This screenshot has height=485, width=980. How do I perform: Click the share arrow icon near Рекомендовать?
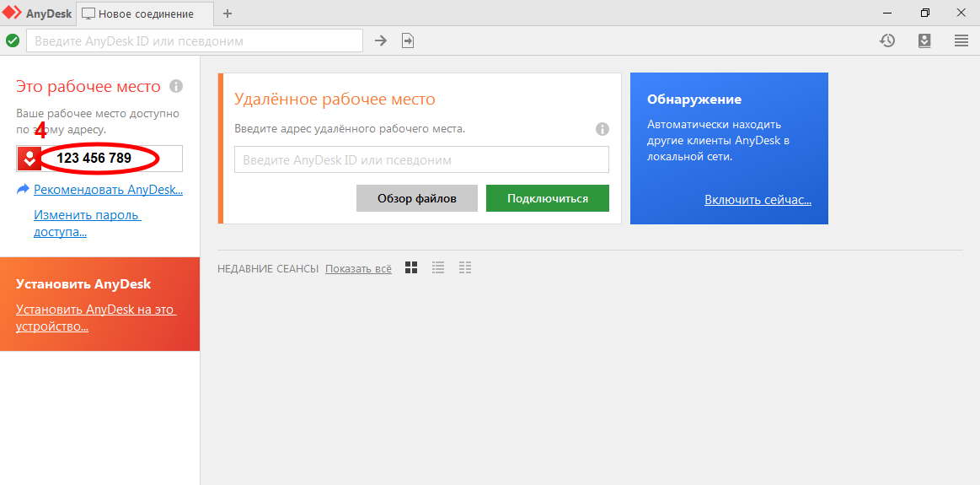click(x=23, y=189)
